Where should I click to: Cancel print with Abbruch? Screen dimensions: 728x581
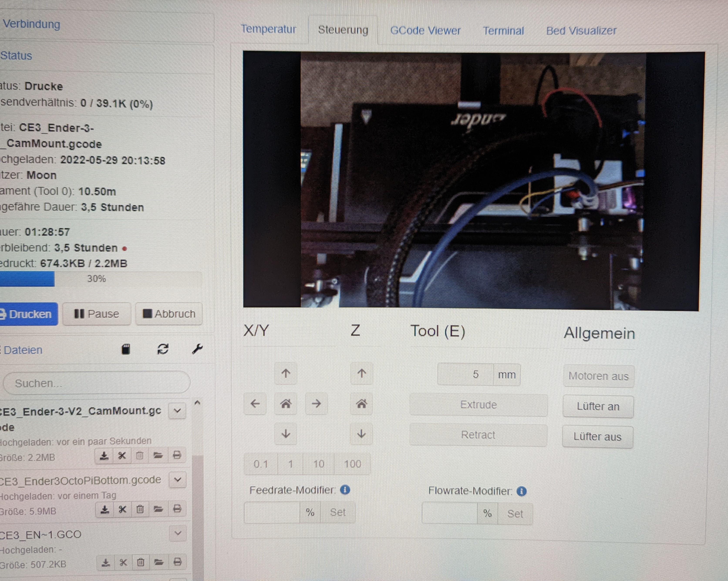(169, 314)
